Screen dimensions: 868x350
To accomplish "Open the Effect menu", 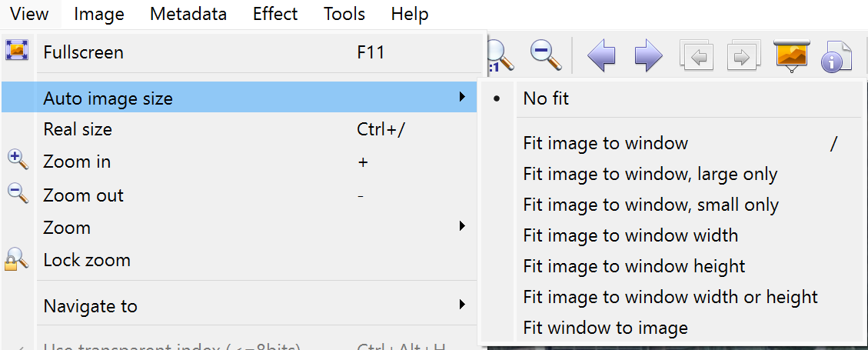I will 275,14.
